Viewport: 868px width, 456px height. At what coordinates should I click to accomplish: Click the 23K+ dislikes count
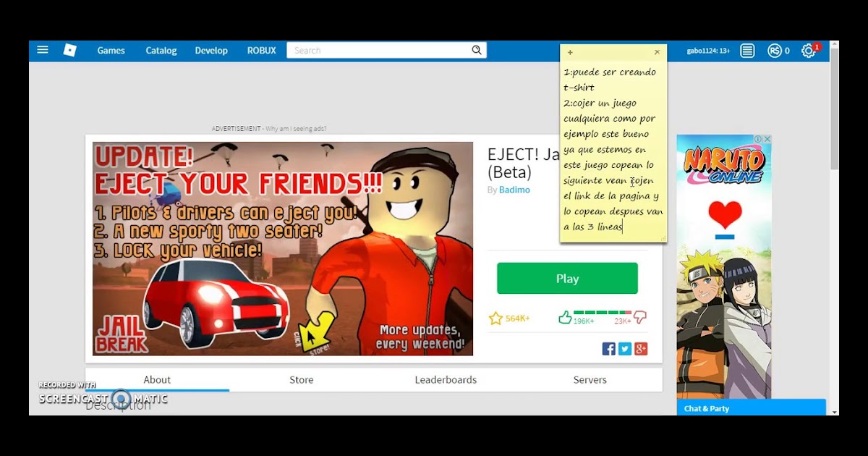(x=623, y=321)
